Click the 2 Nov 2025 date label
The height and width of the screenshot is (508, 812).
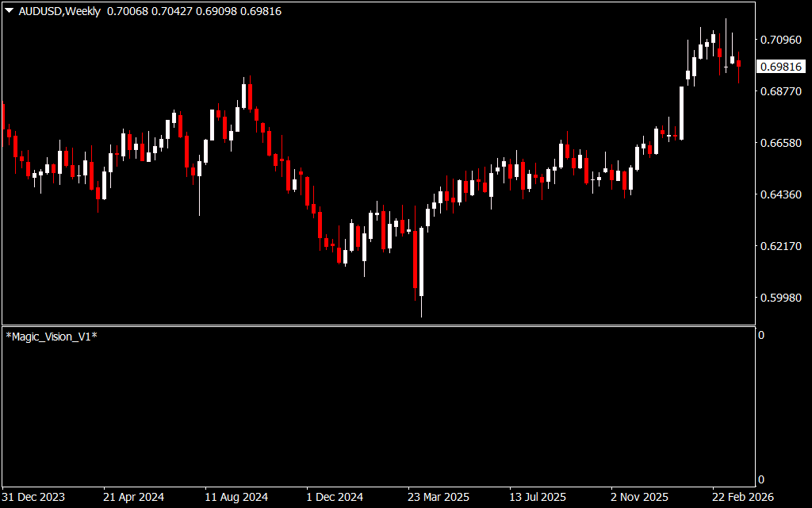point(639,497)
